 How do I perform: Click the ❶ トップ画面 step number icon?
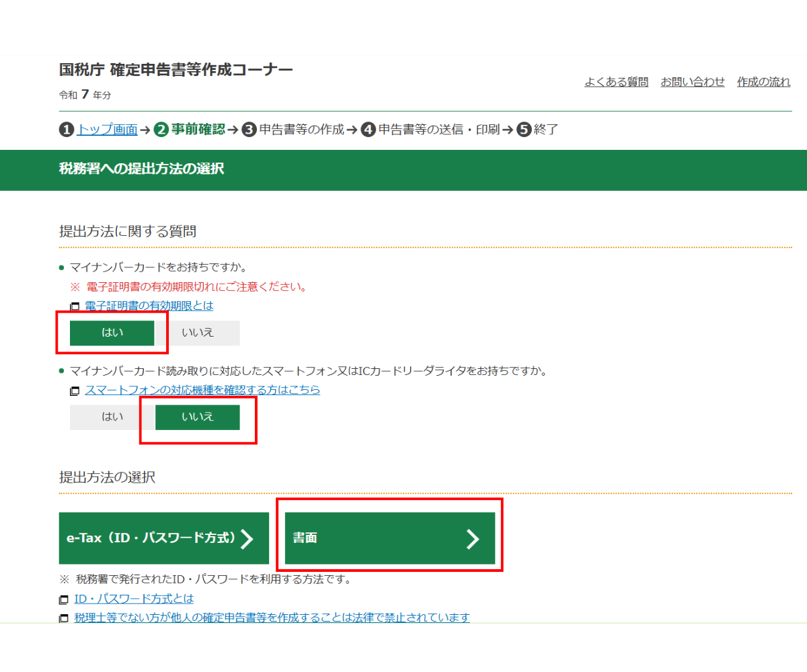(x=65, y=130)
